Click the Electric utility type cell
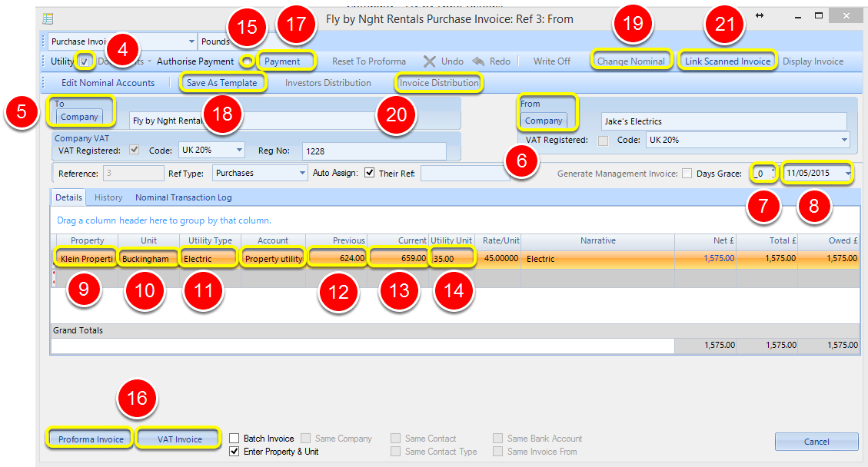Viewport: 868px width, 467px height. pyautogui.click(x=210, y=258)
